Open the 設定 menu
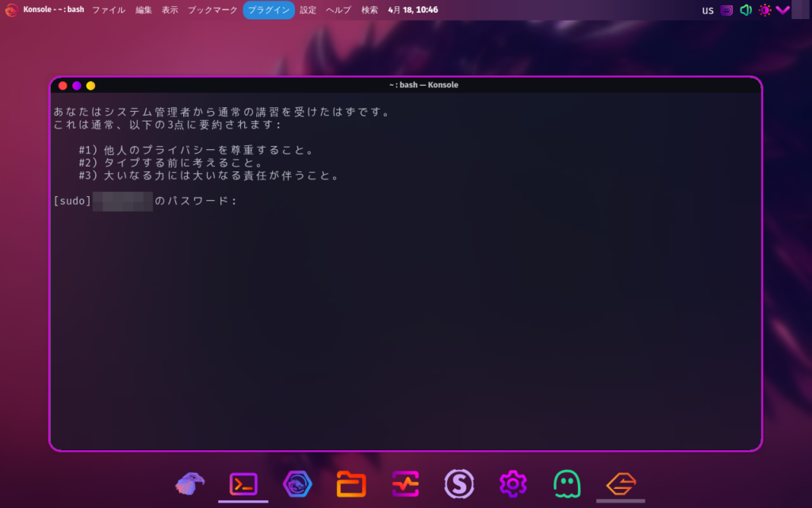This screenshot has height=508, width=812. pos(308,10)
